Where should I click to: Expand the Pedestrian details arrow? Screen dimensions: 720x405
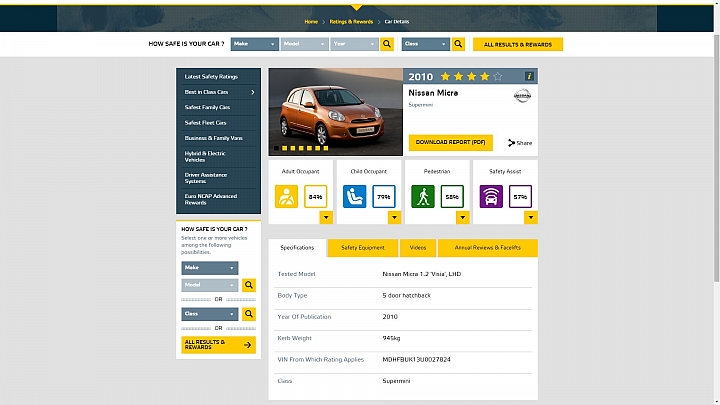[462, 217]
